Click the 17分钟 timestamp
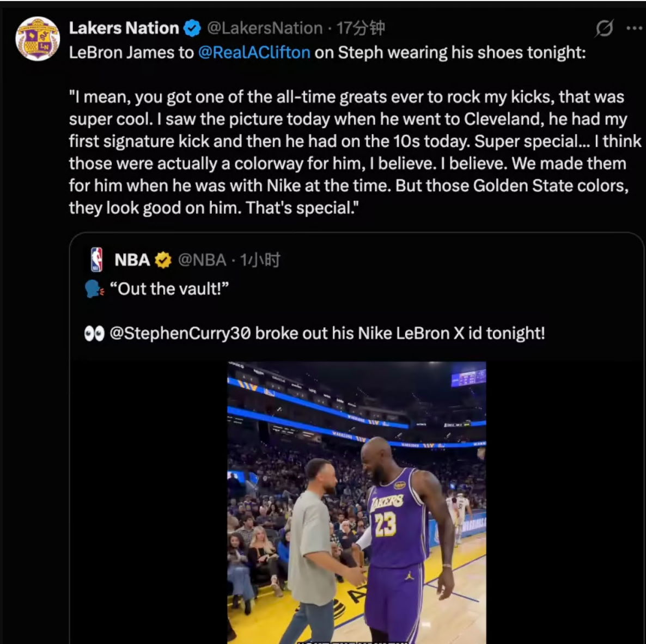Screen dimensions: 646x644 pos(361,28)
